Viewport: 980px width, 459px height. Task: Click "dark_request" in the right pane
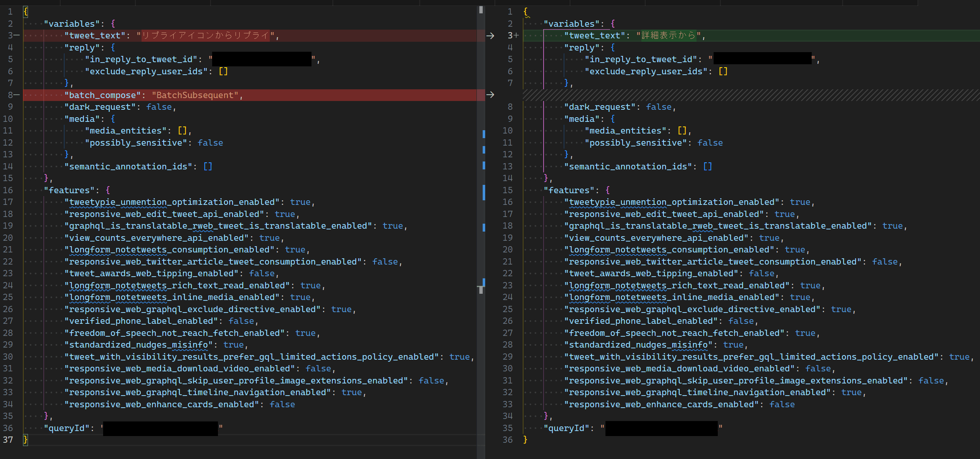603,107
